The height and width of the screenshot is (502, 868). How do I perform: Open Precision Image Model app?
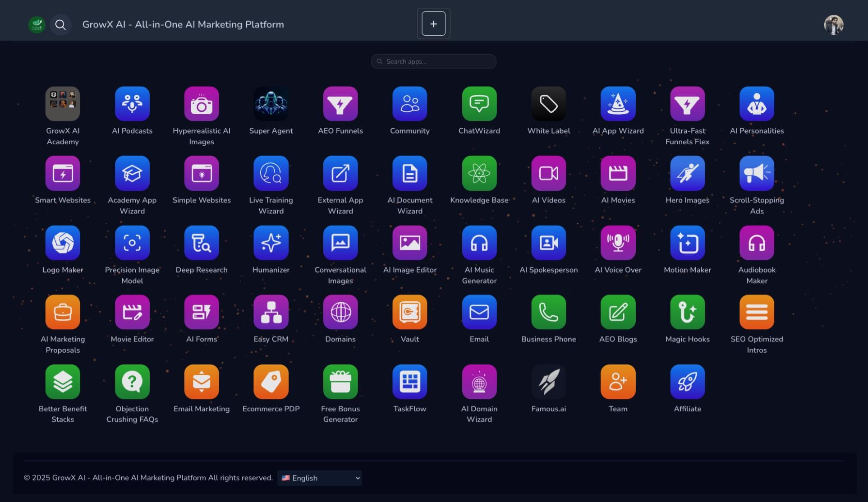coord(132,243)
